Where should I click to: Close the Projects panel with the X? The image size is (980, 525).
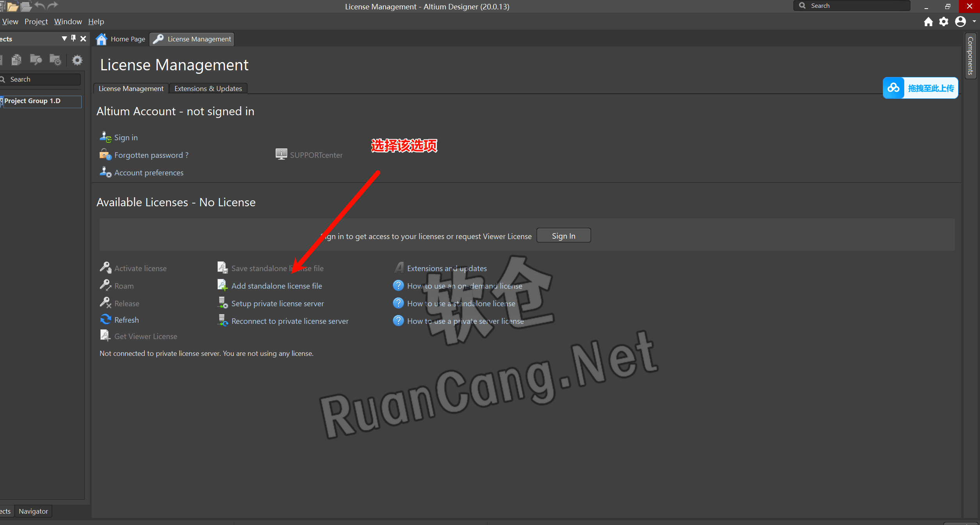(x=83, y=39)
